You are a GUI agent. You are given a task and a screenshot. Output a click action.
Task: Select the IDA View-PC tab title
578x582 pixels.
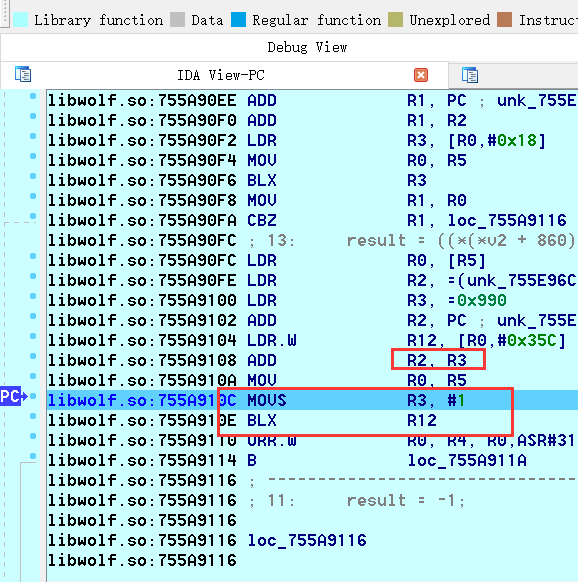coord(221,75)
